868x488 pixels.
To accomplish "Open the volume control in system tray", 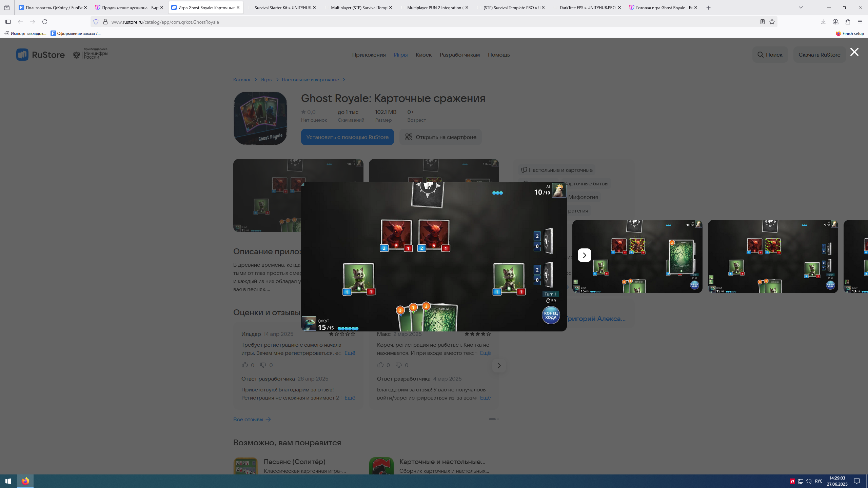I will point(809,481).
